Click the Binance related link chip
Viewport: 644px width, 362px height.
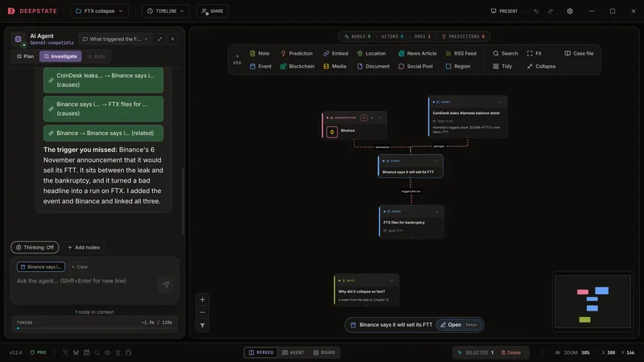click(103, 133)
